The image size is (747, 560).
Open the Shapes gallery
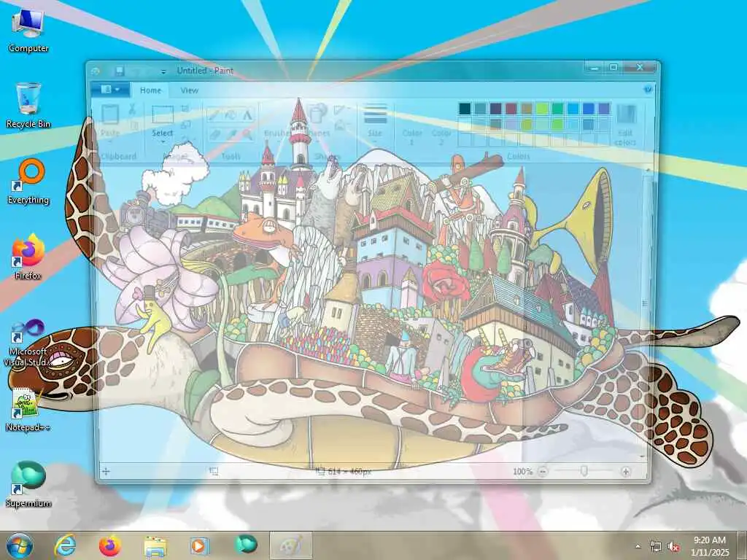click(318, 124)
